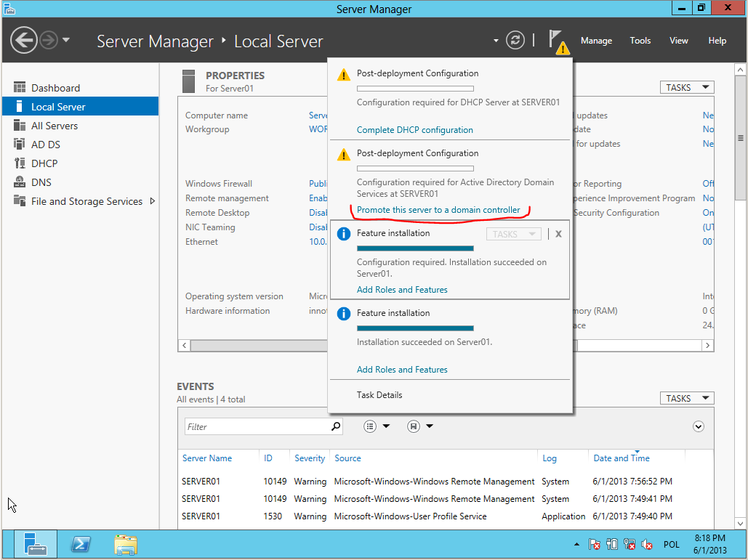Click Promote this server to a domain controller
The image size is (748, 560).
tap(438, 210)
